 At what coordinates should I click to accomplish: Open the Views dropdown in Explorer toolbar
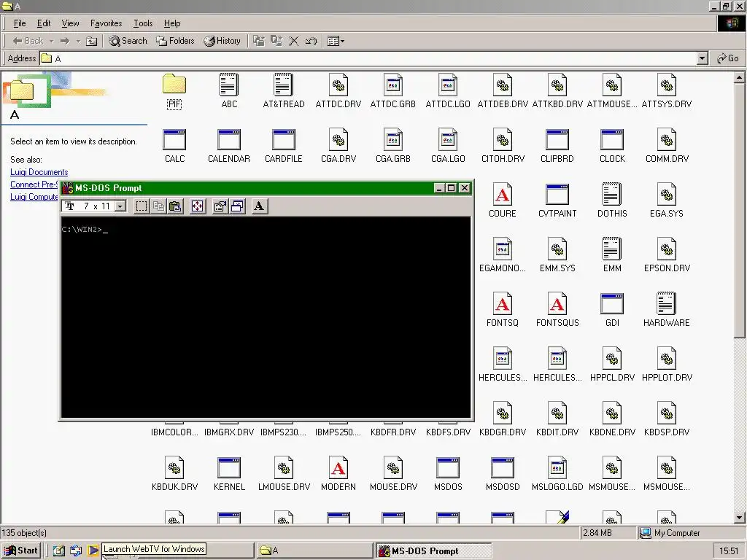(x=336, y=41)
